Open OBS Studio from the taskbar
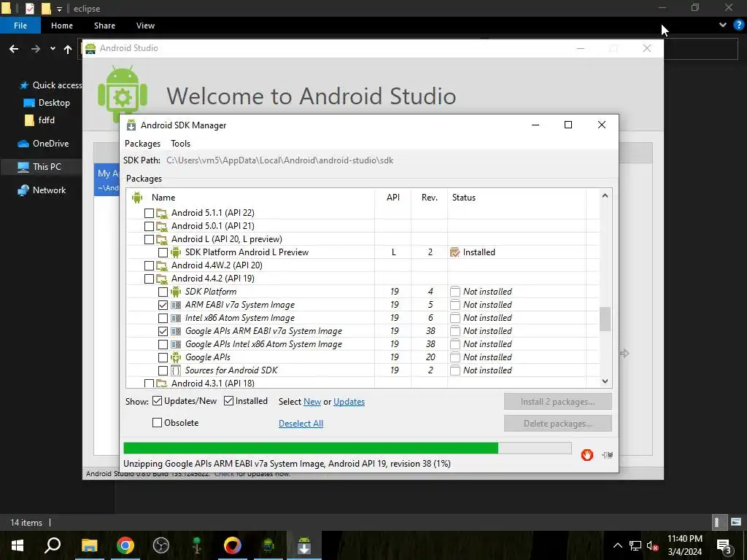Image resolution: width=747 pixels, height=560 pixels. pyautogui.click(x=161, y=545)
